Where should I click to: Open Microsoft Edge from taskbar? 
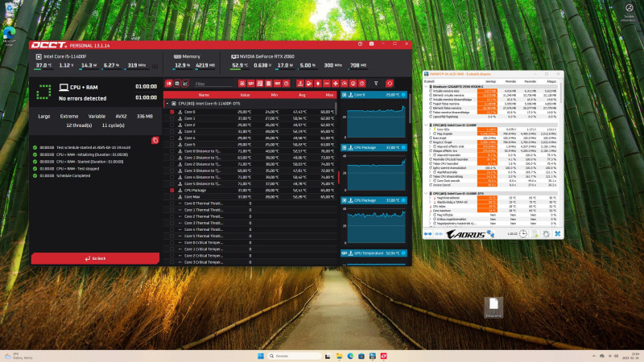(350, 356)
